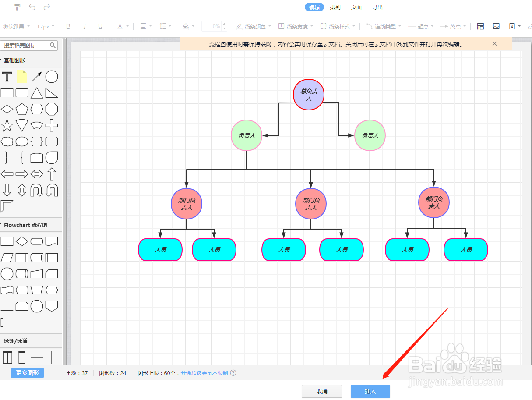Open the 起点 arrow start dropdown
The height and width of the screenshot is (400, 532).
(x=421, y=26)
